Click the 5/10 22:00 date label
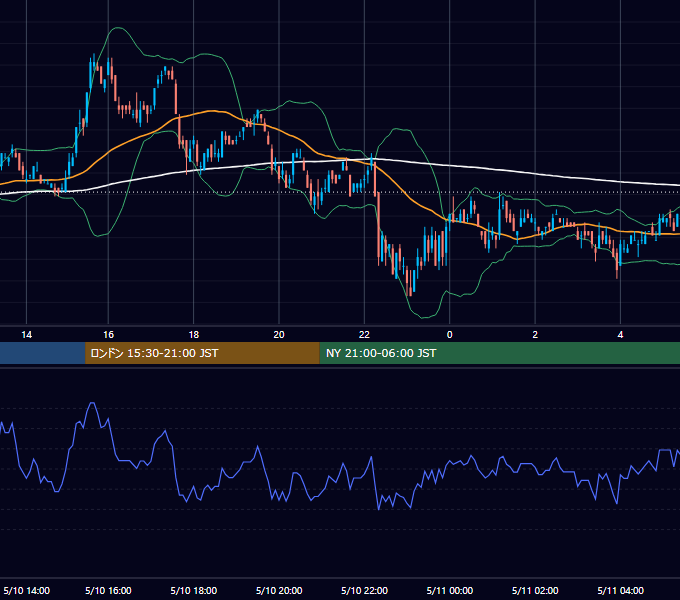Image resolution: width=680 pixels, height=600 pixels. pos(364,590)
